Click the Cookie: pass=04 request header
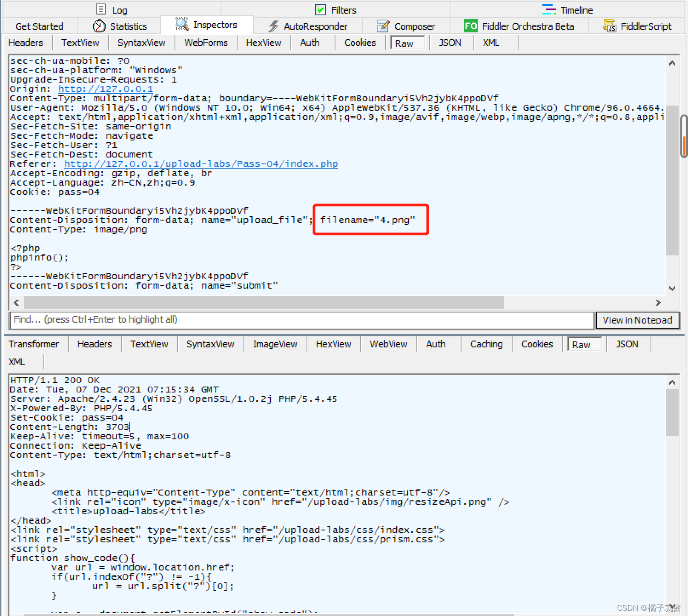 (55, 192)
